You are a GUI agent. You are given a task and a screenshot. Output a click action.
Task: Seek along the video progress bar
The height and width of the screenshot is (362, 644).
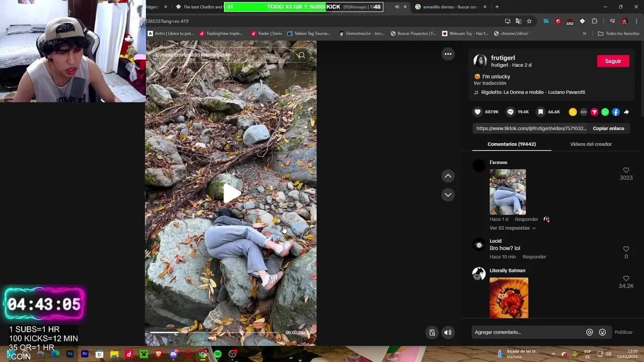(215, 332)
